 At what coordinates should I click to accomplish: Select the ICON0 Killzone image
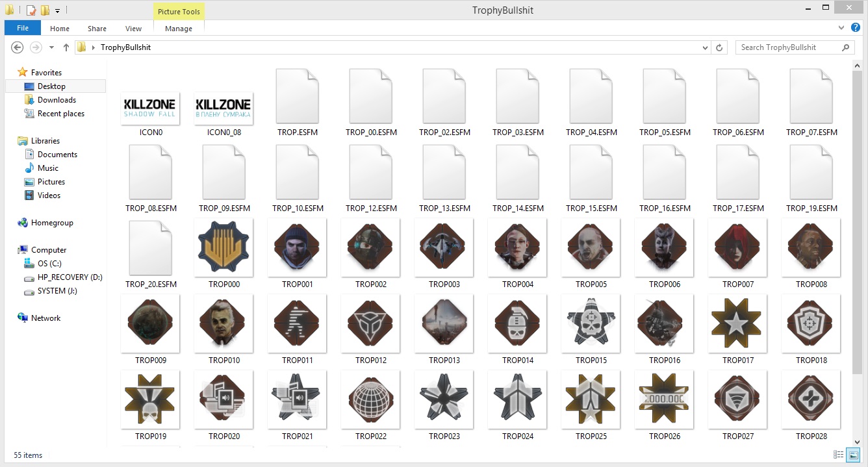(151, 108)
